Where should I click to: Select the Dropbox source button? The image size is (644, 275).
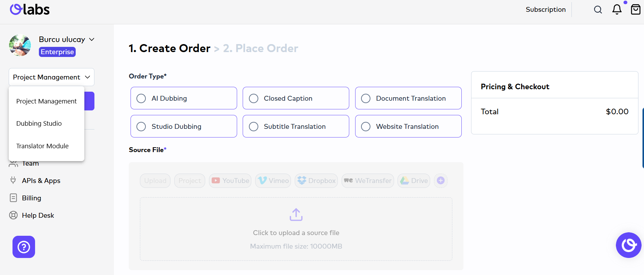pos(316,181)
